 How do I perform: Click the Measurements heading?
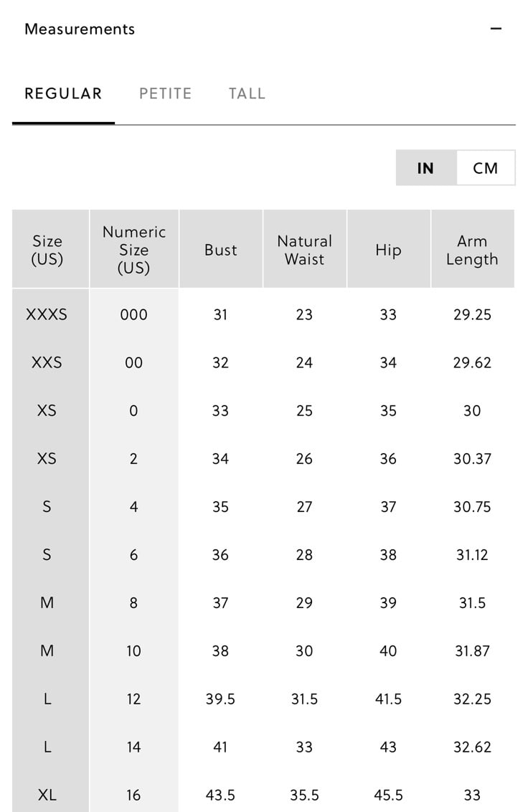80,29
